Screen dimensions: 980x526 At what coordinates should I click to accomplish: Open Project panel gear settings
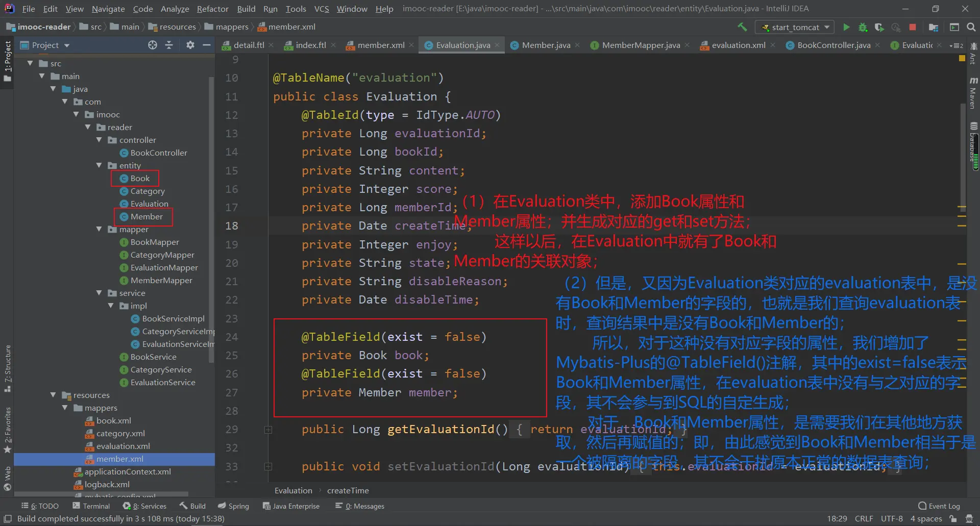point(190,45)
